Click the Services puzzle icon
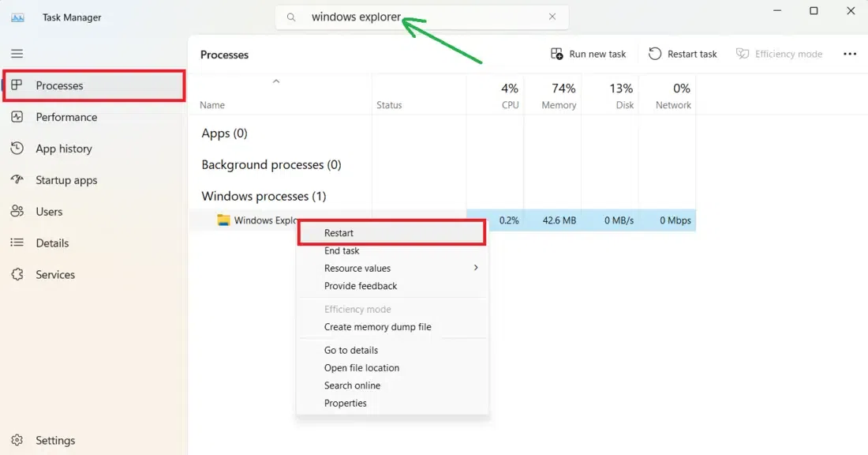The height and width of the screenshot is (455, 868). [x=17, y=274]
